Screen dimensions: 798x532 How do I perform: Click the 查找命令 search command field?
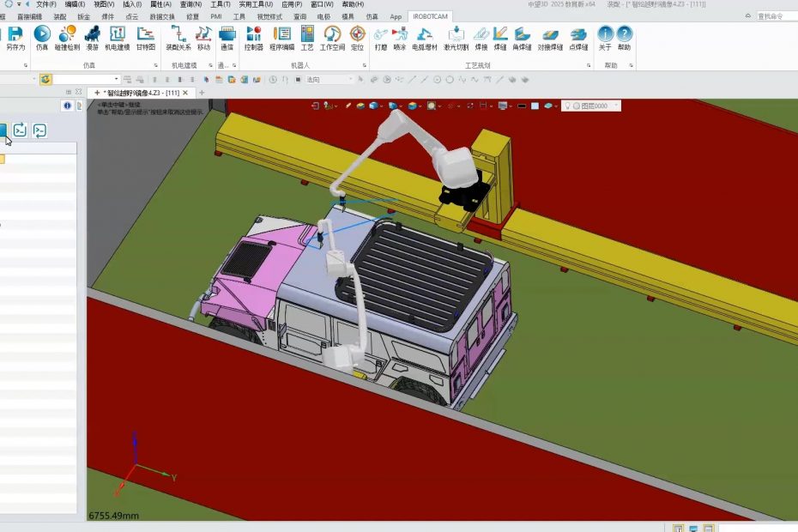tap(776, 16)
